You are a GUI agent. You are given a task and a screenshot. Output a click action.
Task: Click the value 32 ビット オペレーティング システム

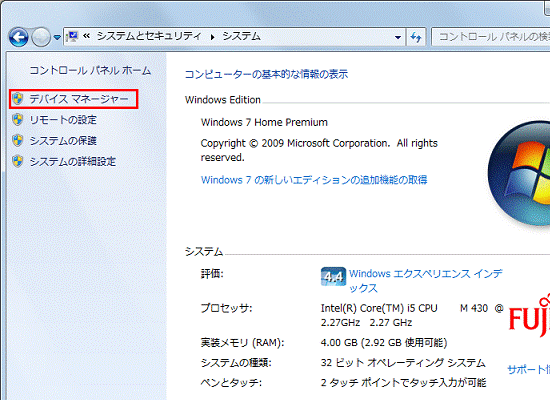coord(403,362)
